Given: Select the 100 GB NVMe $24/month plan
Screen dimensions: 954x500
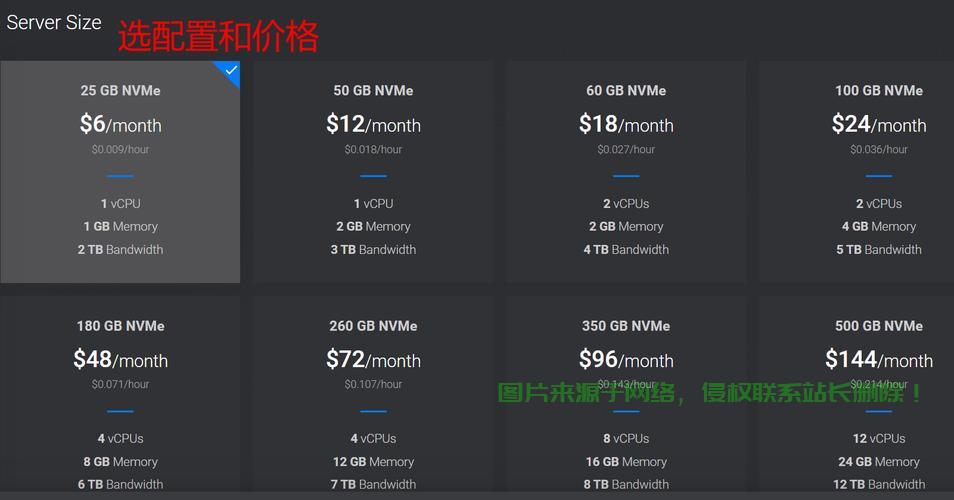Looking at the screenshot, I should [878, 124].
